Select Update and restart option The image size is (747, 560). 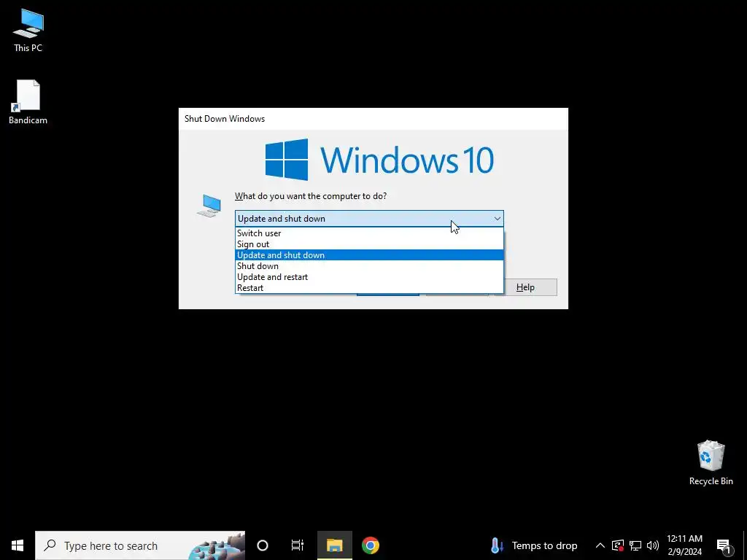(369, 277)
